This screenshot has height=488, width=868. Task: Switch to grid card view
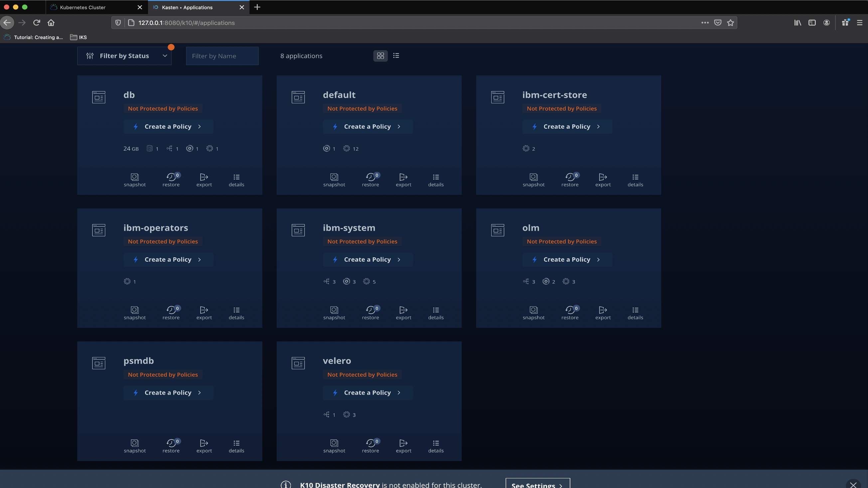click(380, 56)
